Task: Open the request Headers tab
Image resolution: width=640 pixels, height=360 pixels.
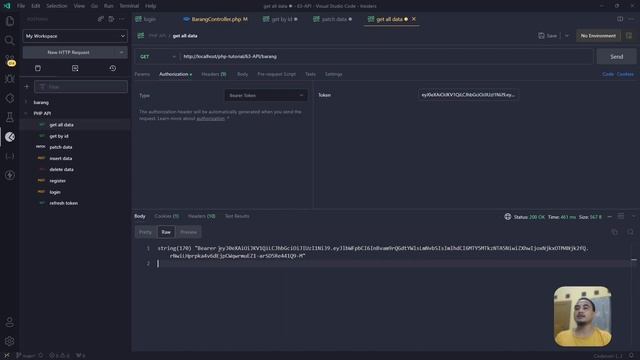Action: point(214,74)
